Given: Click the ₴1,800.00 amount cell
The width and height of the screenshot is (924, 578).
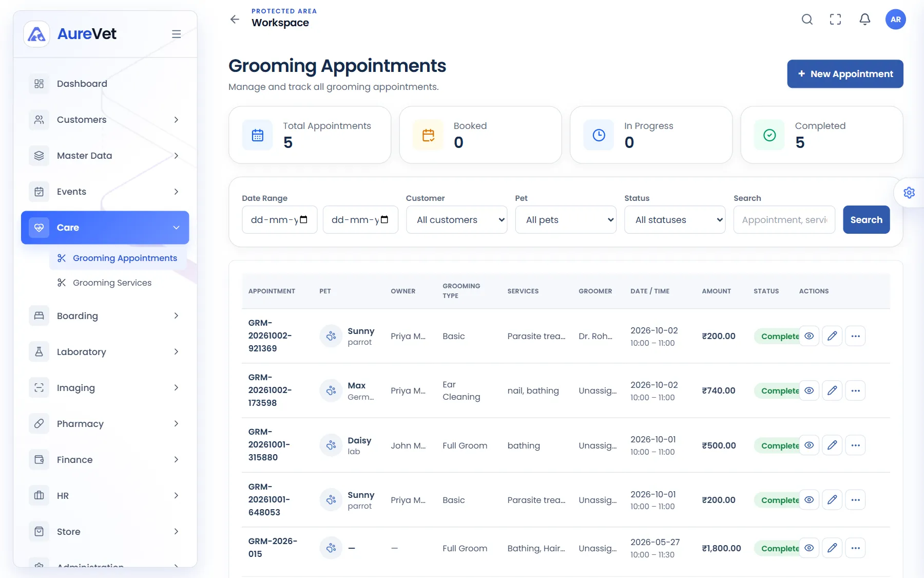Looking at the screenshot, I should [721, 548].
